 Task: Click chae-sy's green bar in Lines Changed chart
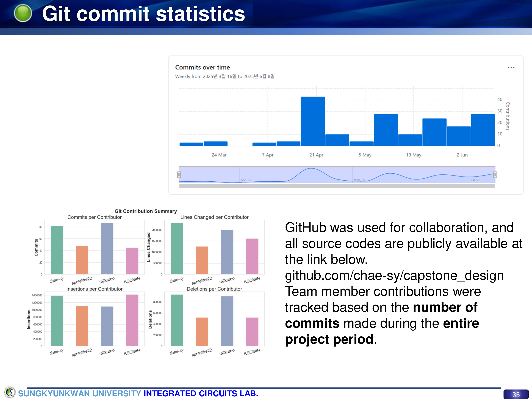[177, 248]
